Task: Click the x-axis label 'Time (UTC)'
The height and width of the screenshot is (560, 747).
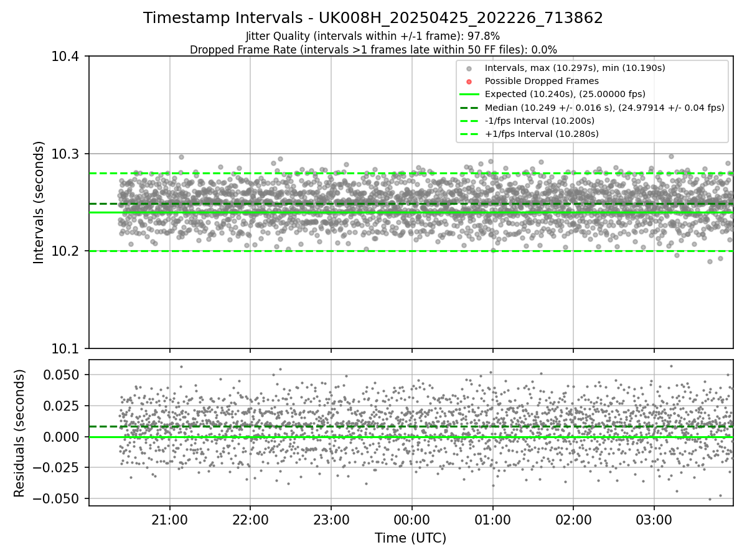Action: pos(410,538)
